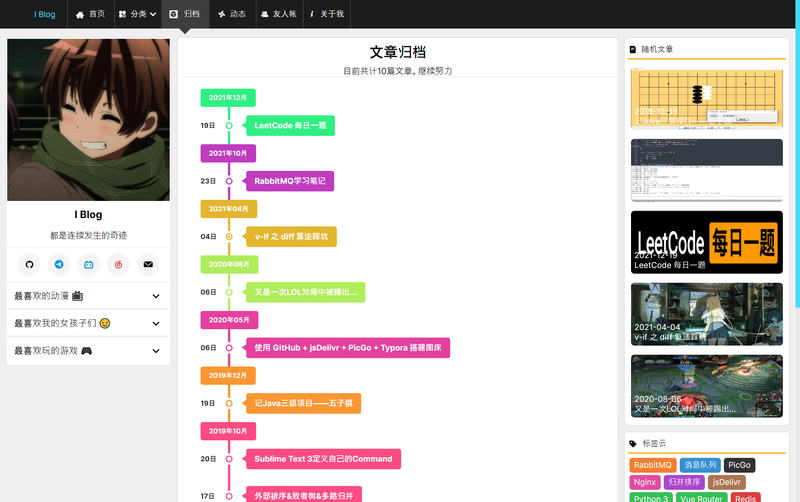Open the GitHub + jsDelivr + PicGo post
This screenshot has width=800, height=502.
click(348, 348)
